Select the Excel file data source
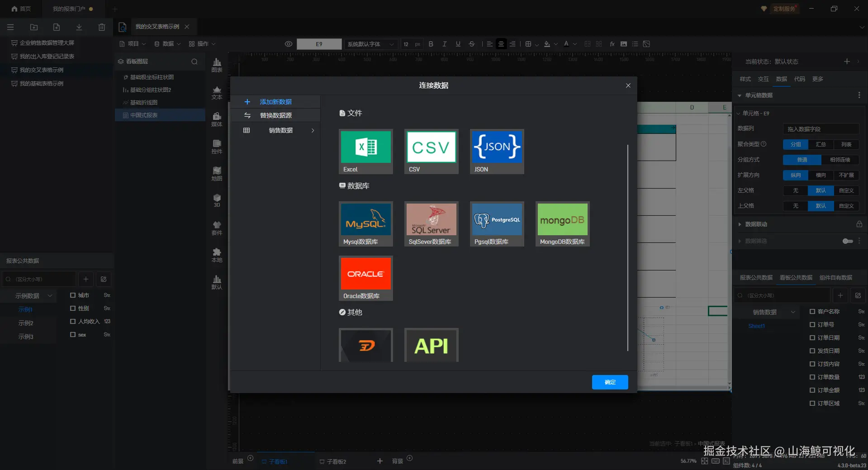 [x=365, y=152]
